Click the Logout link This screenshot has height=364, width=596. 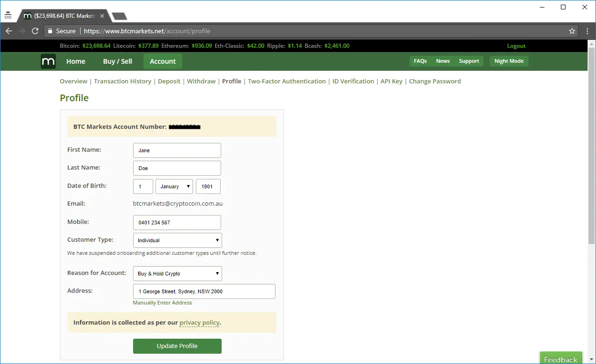point(516,46)
